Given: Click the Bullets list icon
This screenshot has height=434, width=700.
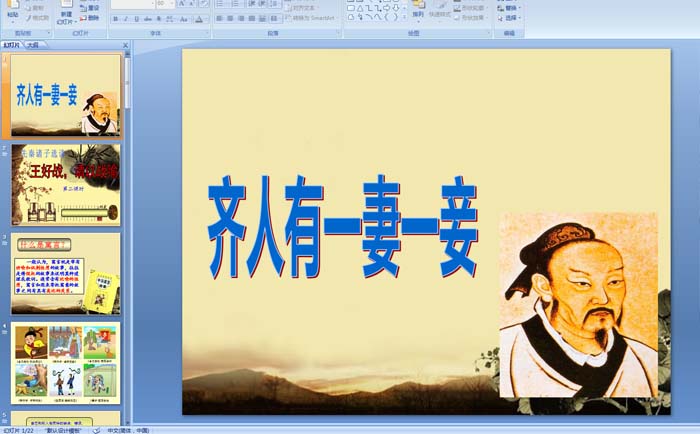Looking at the screenshot, I should [x=220, y=4].
